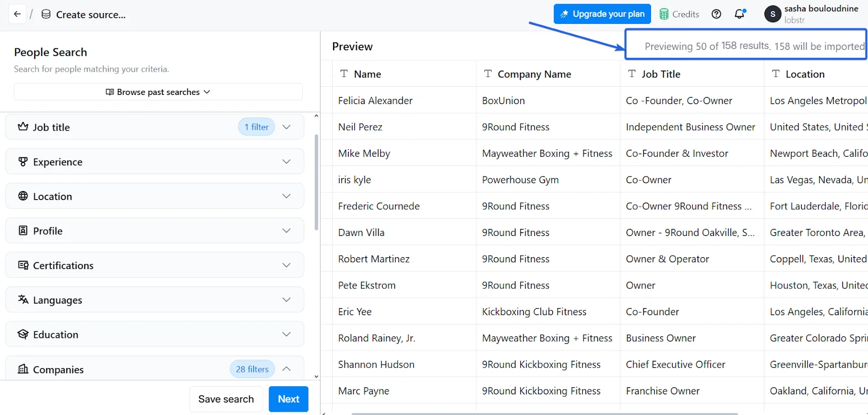Click the Powerhouse Gym company cell
868x415 pixels.
point(548,180)
